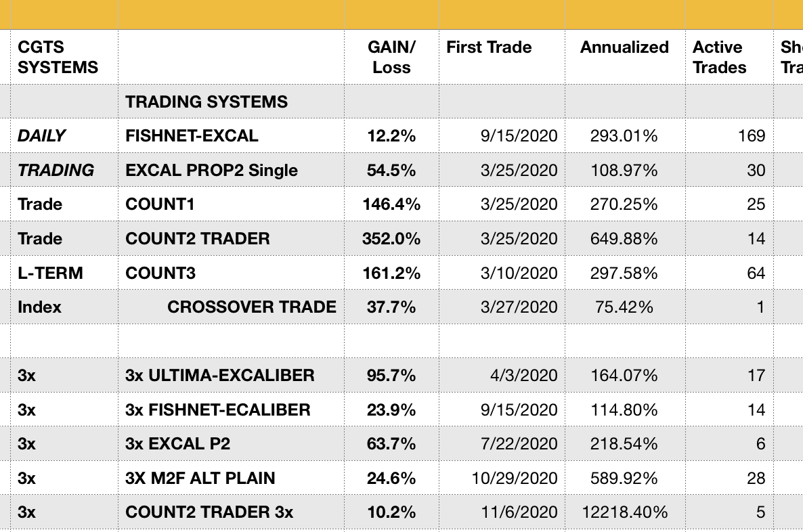803x532 pixels.
Task: Select the EXCAL PROP2 Single cell
Action: [212, 171]
